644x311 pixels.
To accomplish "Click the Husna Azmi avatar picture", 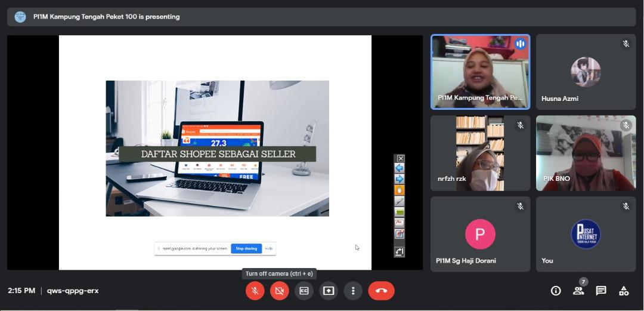I will coord(586,72).
